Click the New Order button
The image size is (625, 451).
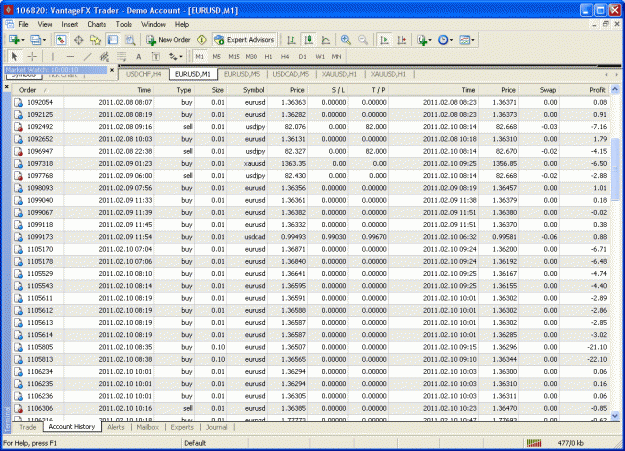(169, 40)
